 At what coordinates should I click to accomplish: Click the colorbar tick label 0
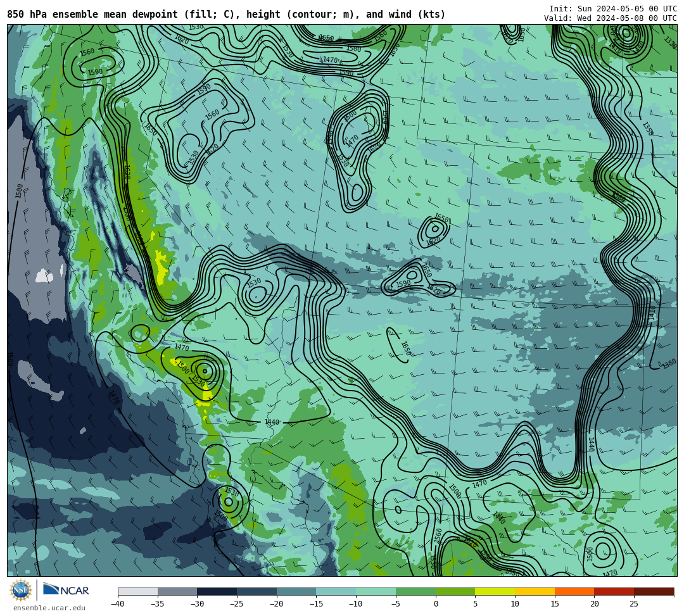click(x=436, y=604)
